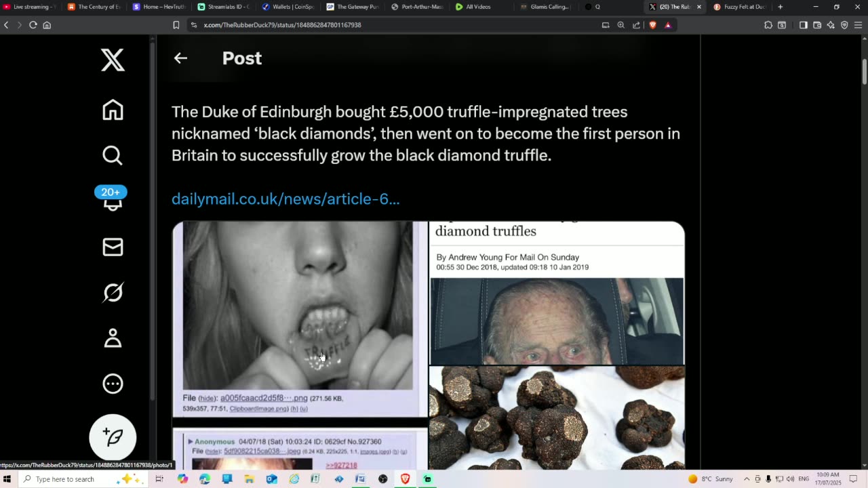
Task: Switch to The Century of tab
Action: (94, 7)
